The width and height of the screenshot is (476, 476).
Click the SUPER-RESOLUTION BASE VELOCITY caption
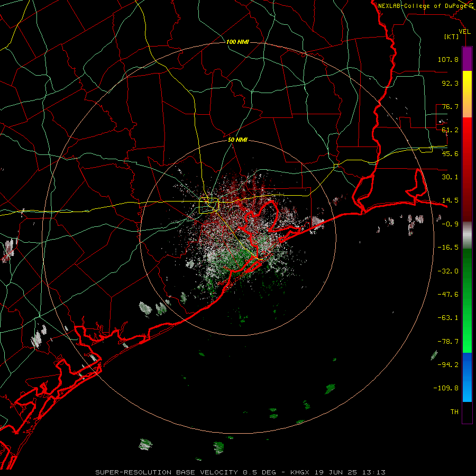pos(167,472)
